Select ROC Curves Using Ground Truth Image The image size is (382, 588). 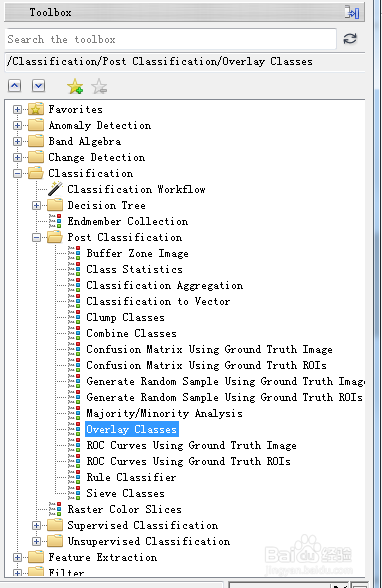[192, 445]
